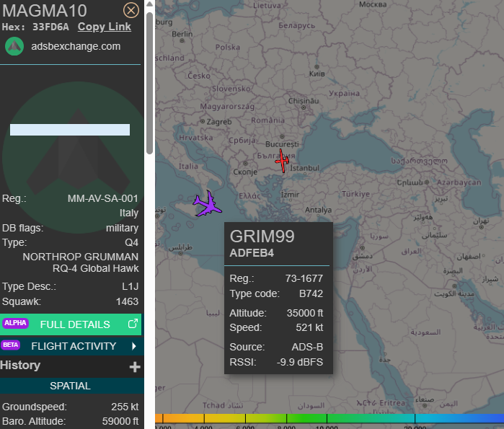Select the SPATIAL section header
Viewport: 504px width, 429px height.
tap(71, 386)
